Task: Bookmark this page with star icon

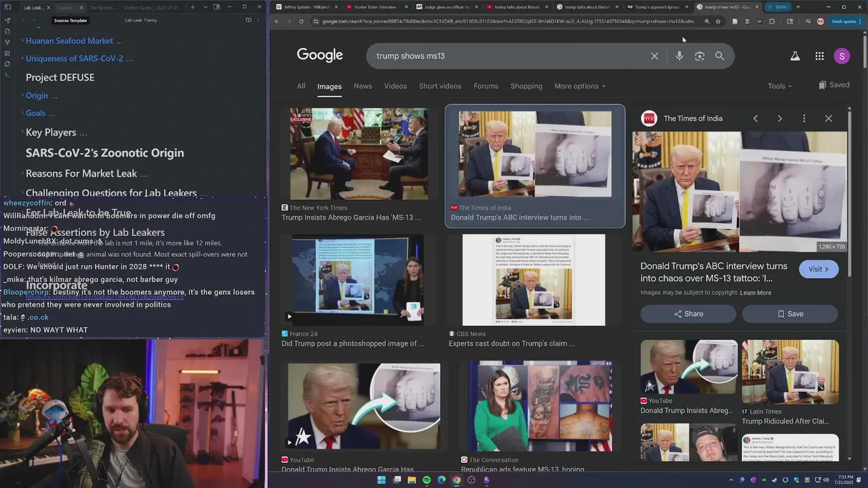Action: (x=718, y=21)
